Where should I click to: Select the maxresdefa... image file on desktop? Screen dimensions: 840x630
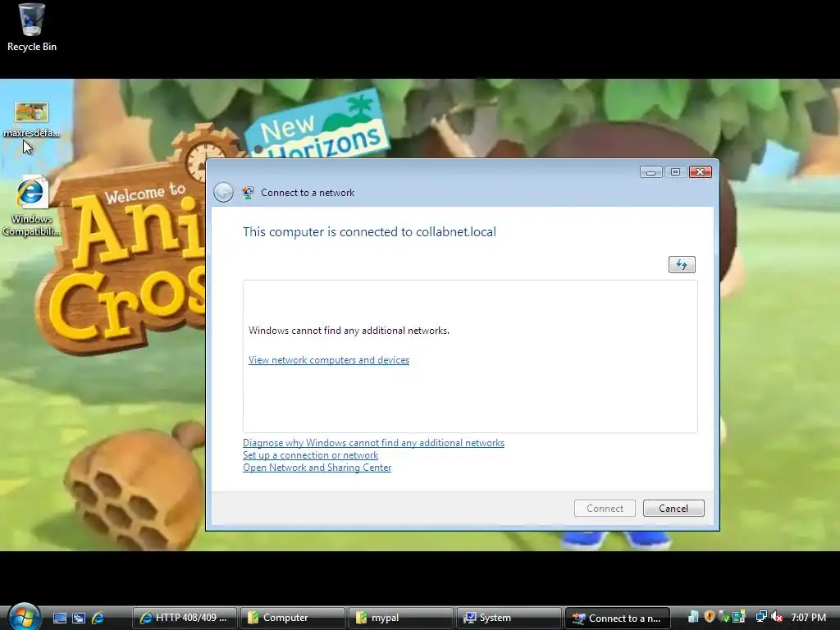click(32, 120)
